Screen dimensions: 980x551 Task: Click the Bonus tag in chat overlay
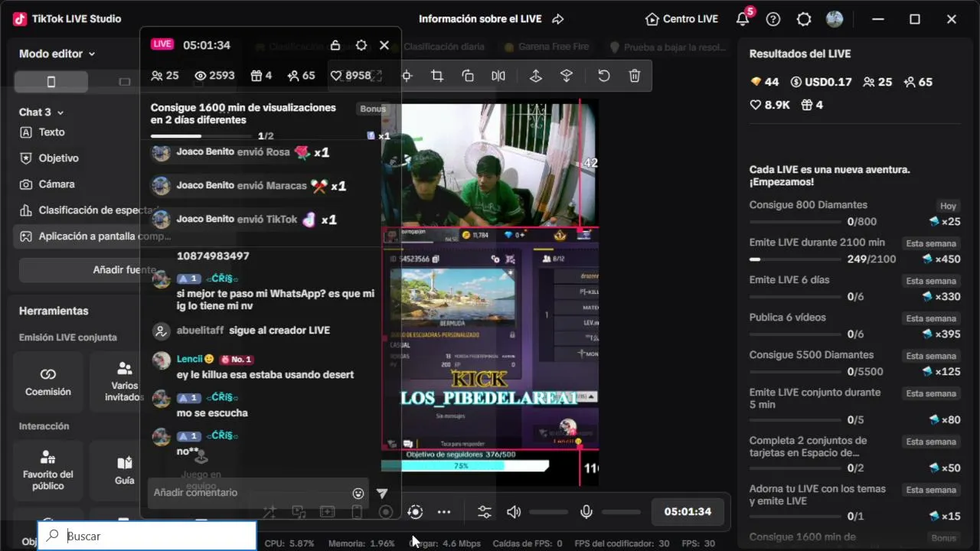[x=373, y=109]
